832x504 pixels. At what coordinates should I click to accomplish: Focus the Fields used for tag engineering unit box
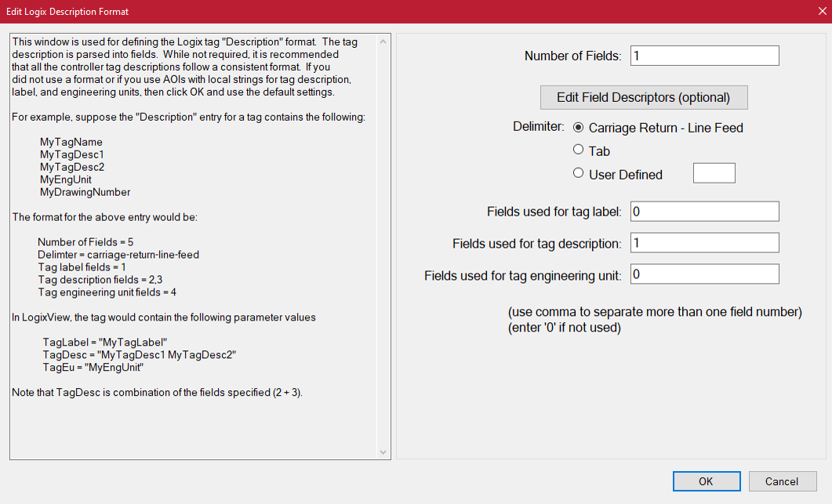(704, 274)
